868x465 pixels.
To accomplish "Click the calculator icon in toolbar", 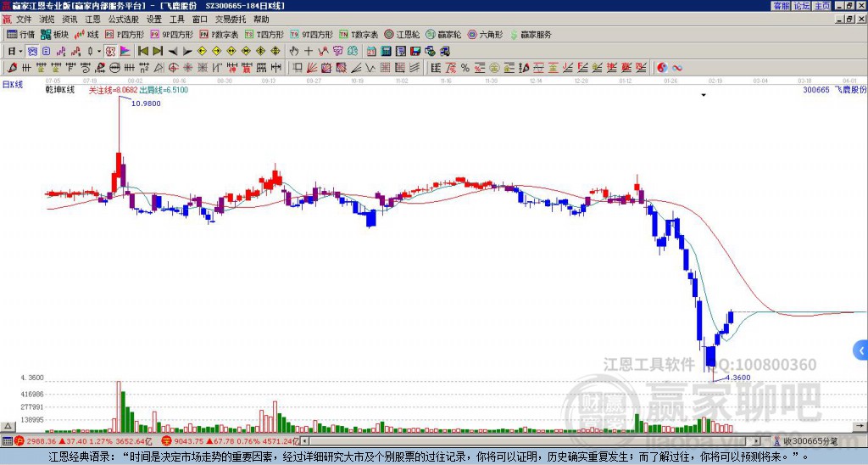I will point(386,52).
